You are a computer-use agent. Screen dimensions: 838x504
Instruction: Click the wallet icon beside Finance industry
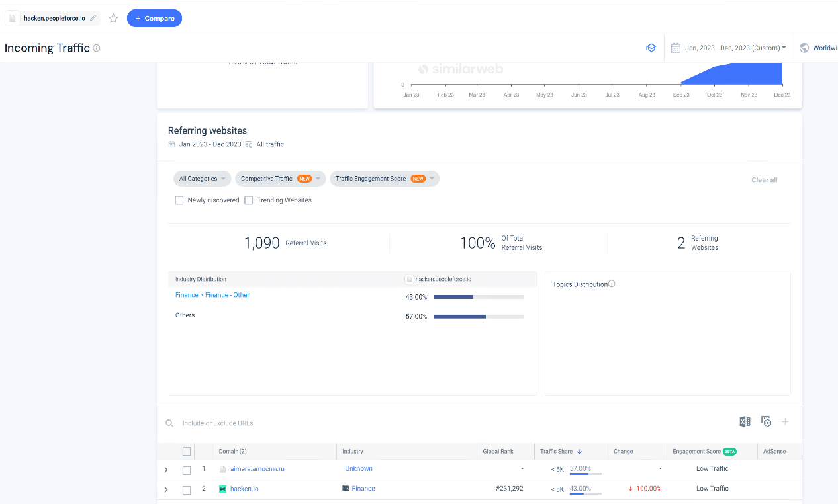346,488
